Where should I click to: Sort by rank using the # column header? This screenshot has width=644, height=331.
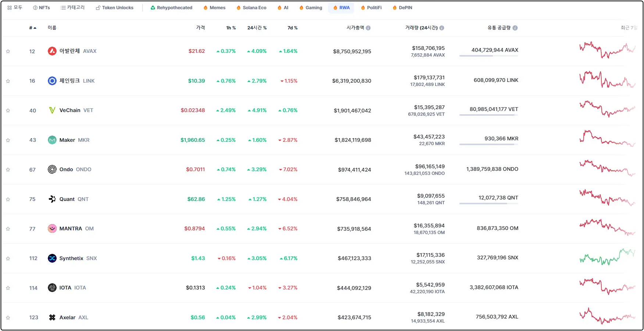(33, 28)
